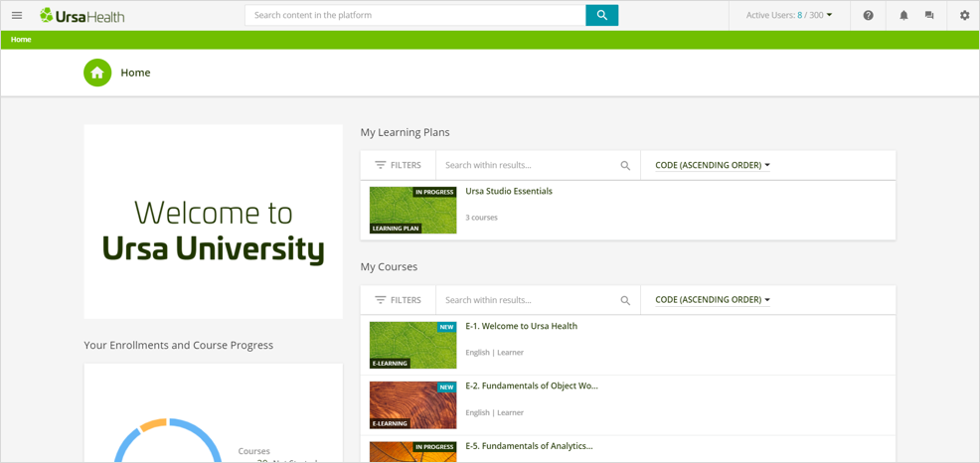This screenshot has height=463, width=980.
Task: Open E-5. Fundamentals of Analytics... course
Action: pos(529,446)
